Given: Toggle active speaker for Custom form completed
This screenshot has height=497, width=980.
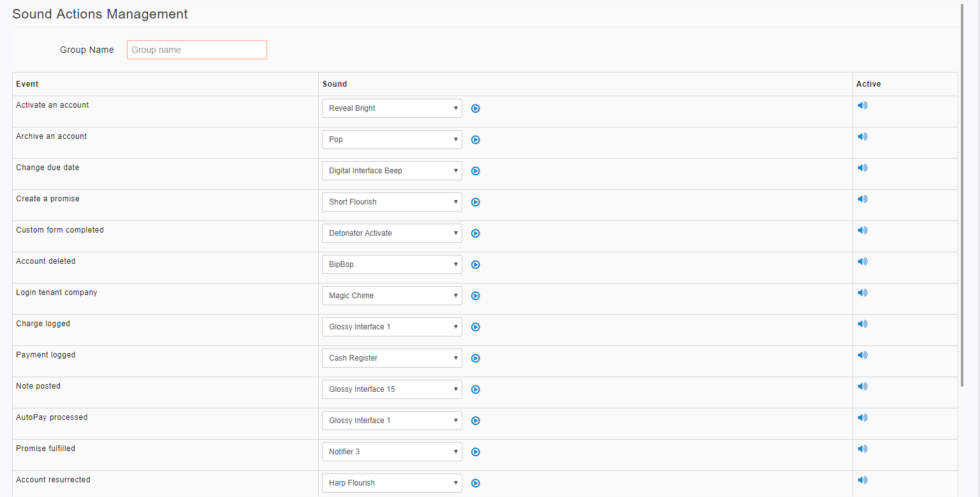Looking at the screenshot, I should pyautogui.click(x=862, y=230).
